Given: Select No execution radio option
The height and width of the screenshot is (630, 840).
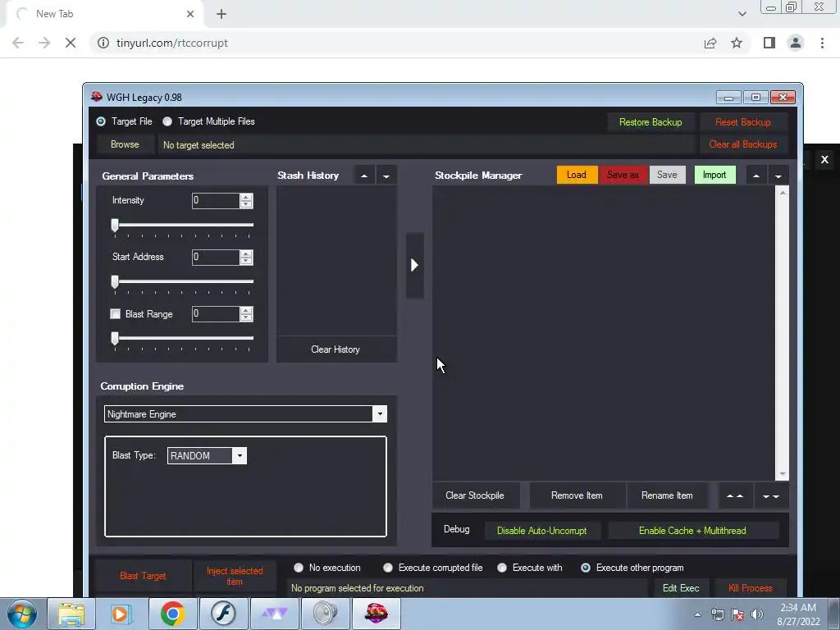Looking at the screenshot, I should 299,568.
